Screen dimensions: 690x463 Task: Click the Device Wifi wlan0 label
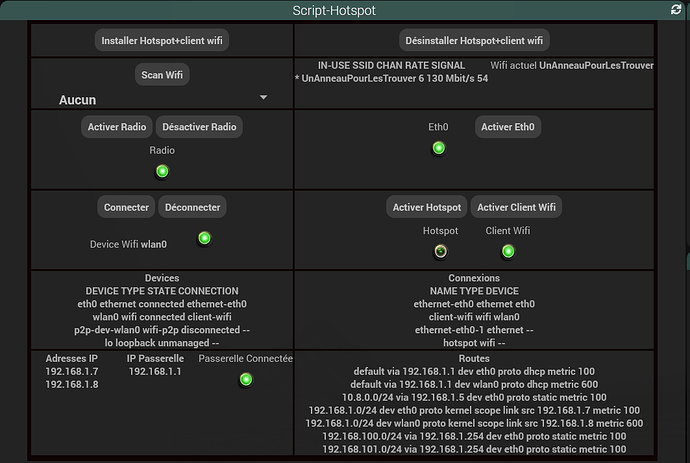pos(128,244)
